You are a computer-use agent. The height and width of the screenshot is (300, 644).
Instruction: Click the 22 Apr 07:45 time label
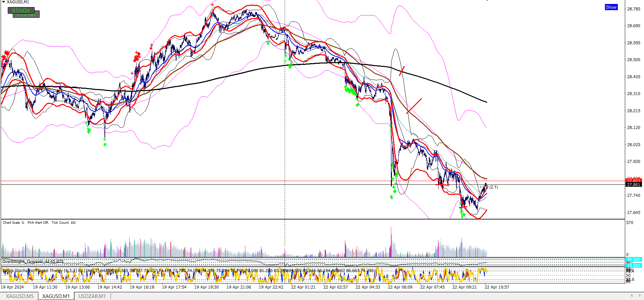(432, 287)
